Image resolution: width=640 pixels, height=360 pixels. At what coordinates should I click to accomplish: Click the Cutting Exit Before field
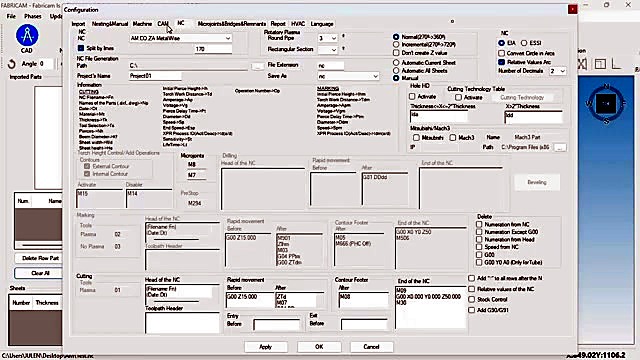coord(364,325)
